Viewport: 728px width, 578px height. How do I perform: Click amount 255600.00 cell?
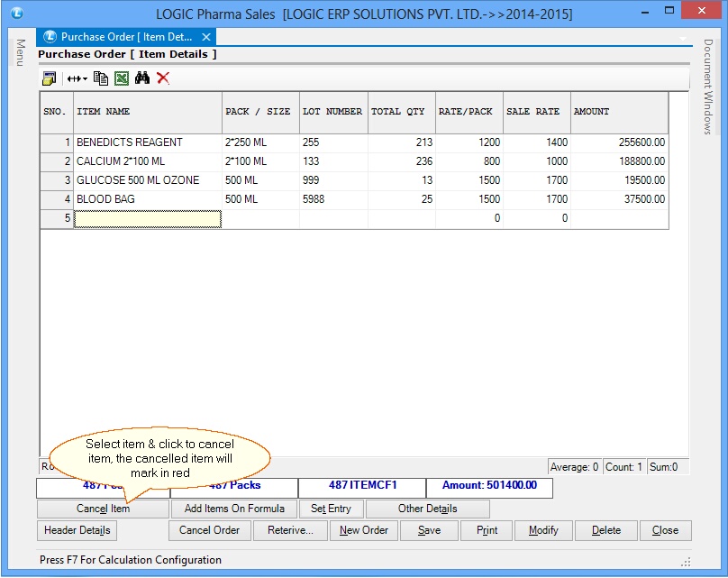click(x=619, y=142)
